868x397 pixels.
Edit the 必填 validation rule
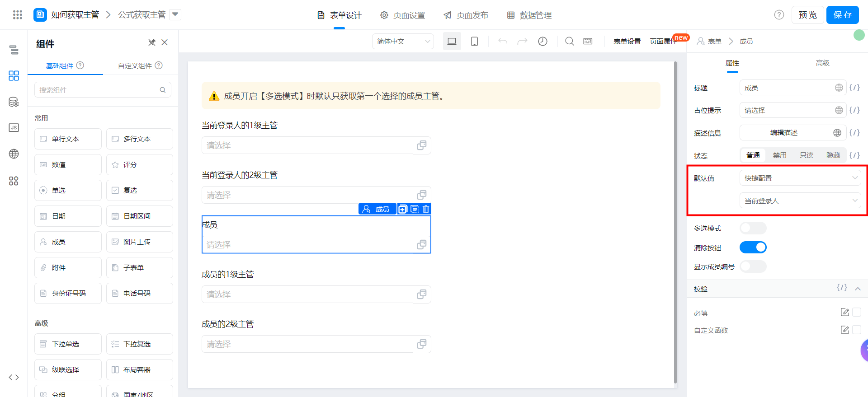(844, 312)
